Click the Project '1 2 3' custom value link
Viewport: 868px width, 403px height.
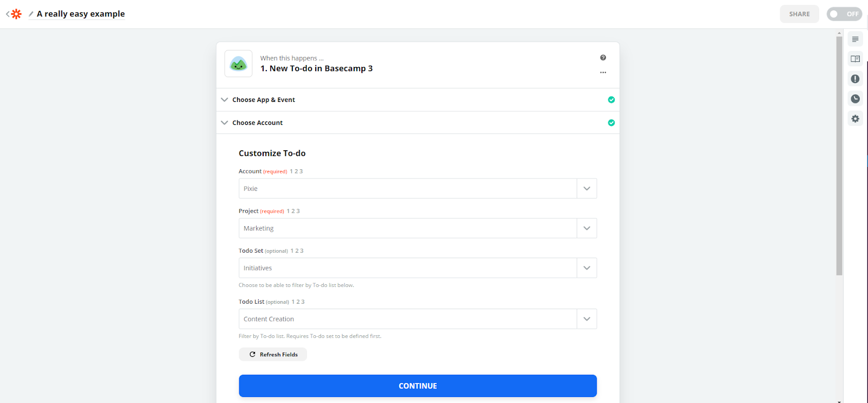click(293, 211)
